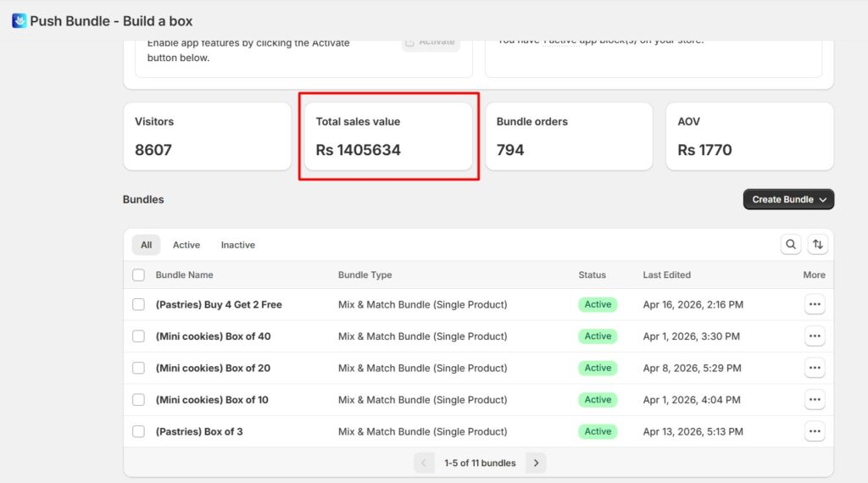Image resolution: width=868 pixels, height=483 pixels.
Task: Go to next page of bundles
Action: (536, 463)
